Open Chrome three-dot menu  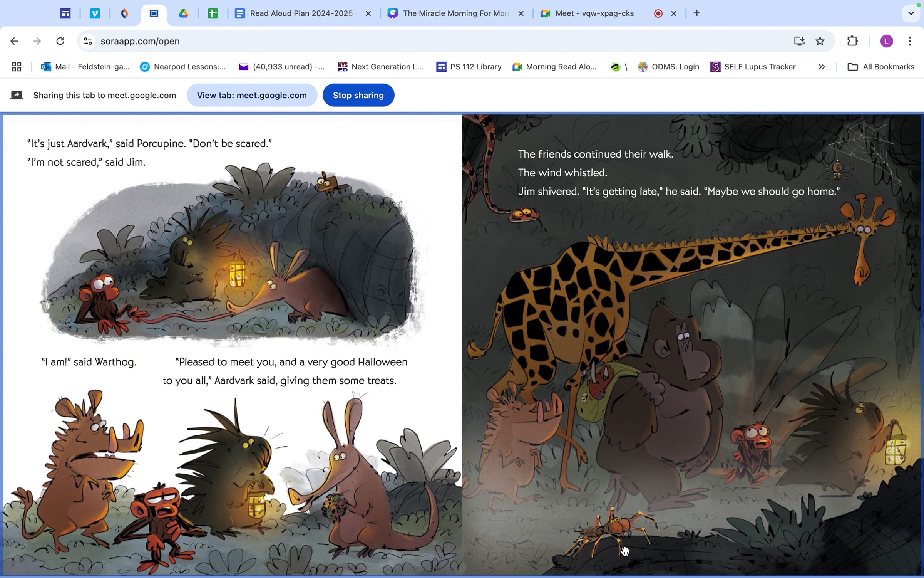(910, 41)
